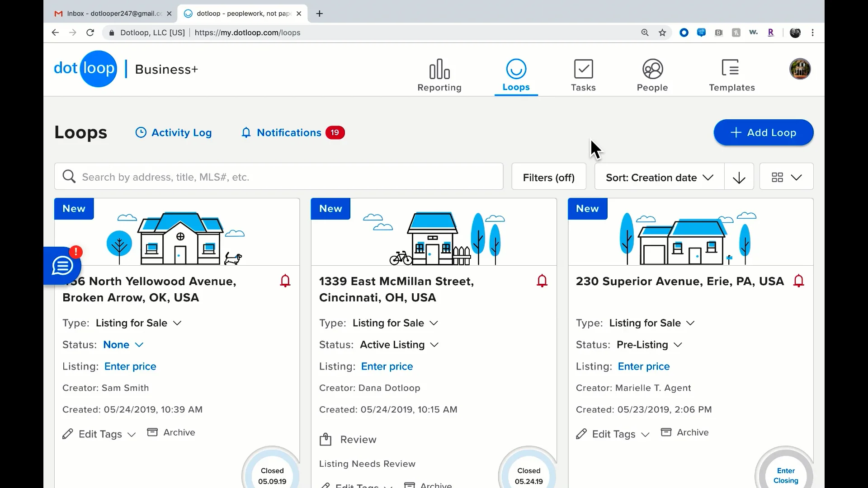Toggle the Filters (off) button
Screen dimensions: 868x488
(548, 178)
